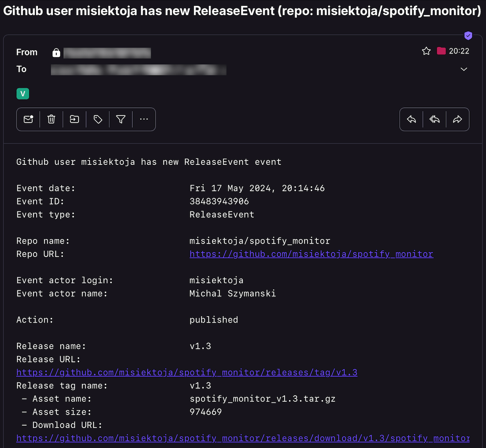
Task: Click the pink folder icon beside the time
Action: pos(441,51)
